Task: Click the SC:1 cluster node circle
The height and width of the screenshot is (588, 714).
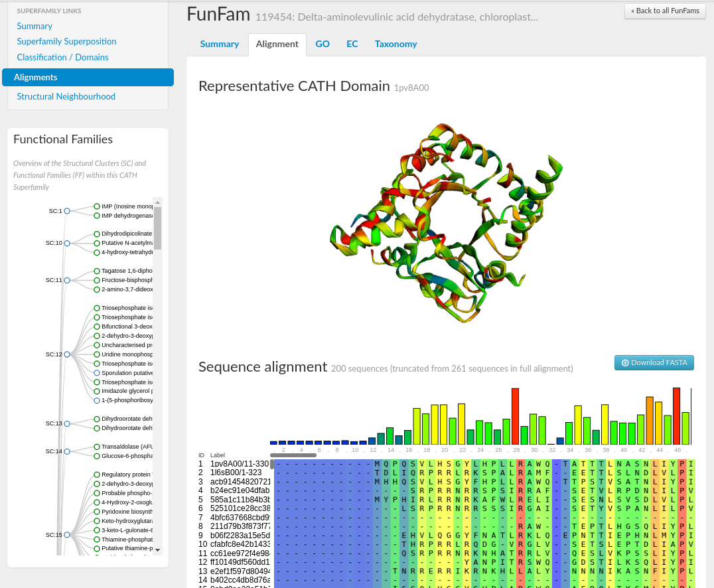Action: (x=67, y=211)
